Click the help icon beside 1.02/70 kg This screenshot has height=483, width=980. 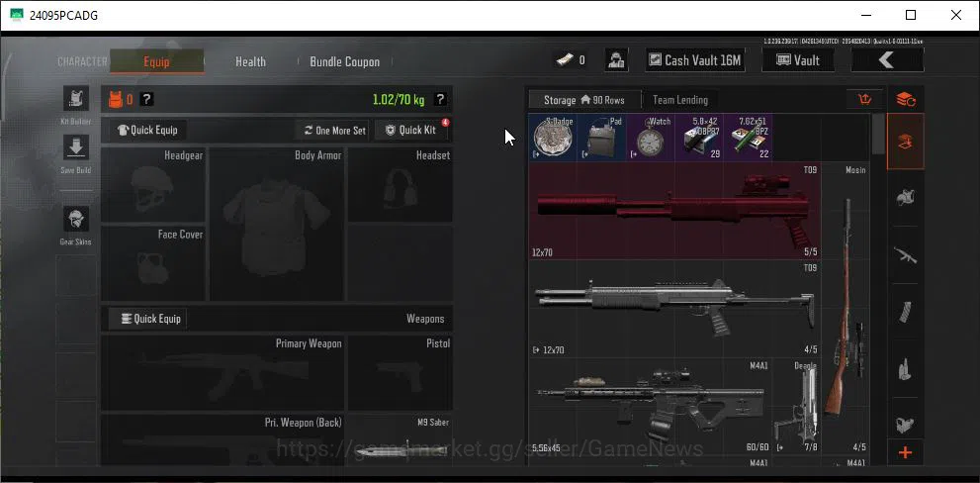(x=440, y=99)
